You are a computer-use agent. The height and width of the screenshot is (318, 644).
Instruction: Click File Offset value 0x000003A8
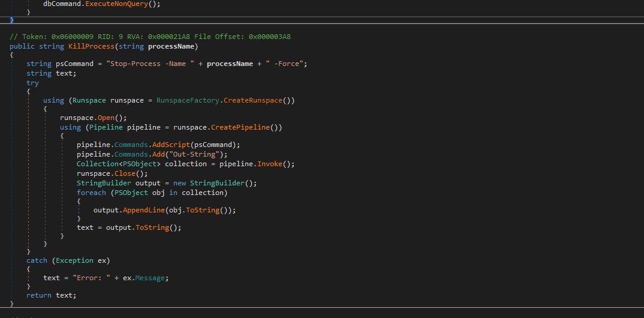270,37
